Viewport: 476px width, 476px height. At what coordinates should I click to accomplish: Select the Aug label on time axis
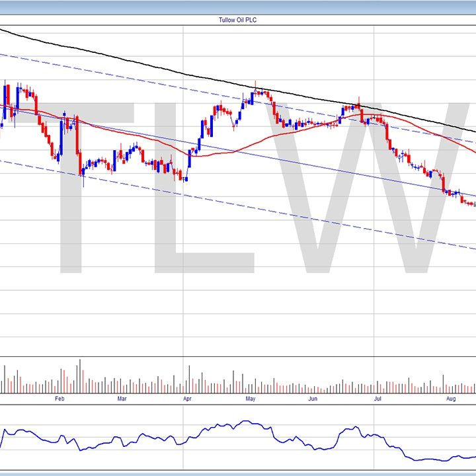pyautogui.click(x=451, y=399)
